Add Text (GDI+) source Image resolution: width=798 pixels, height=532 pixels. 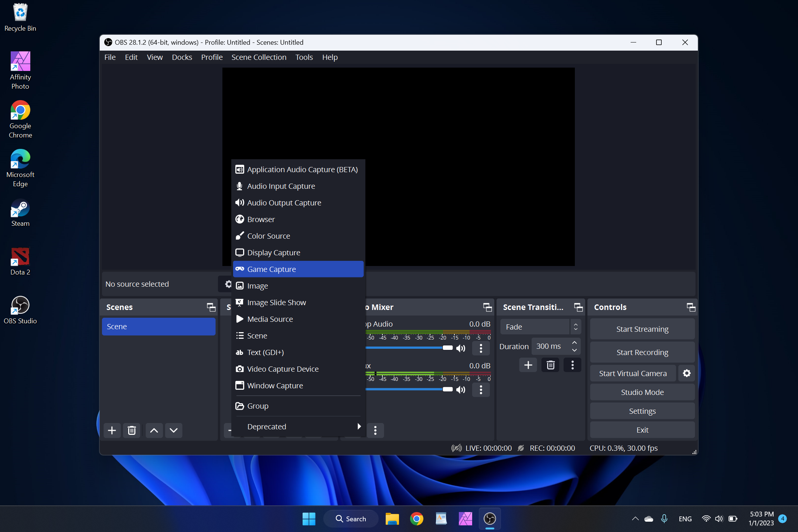(298, 352)
